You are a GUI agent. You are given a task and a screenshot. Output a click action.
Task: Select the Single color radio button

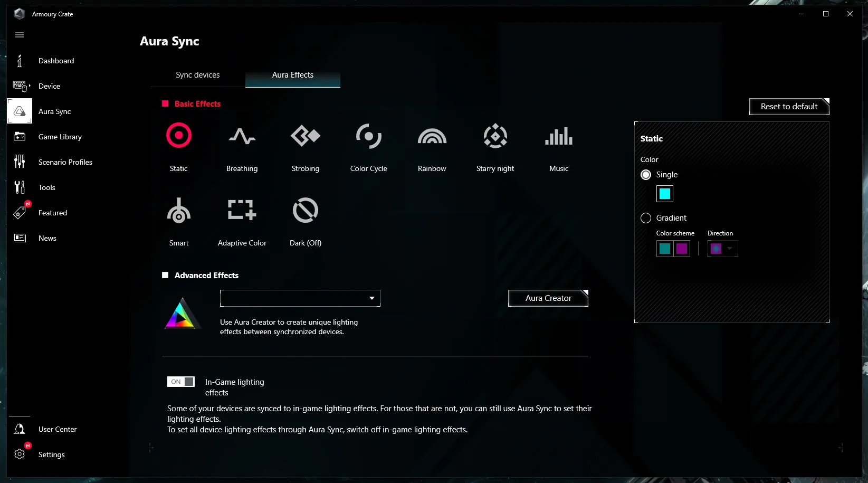(x=646, y=175)
